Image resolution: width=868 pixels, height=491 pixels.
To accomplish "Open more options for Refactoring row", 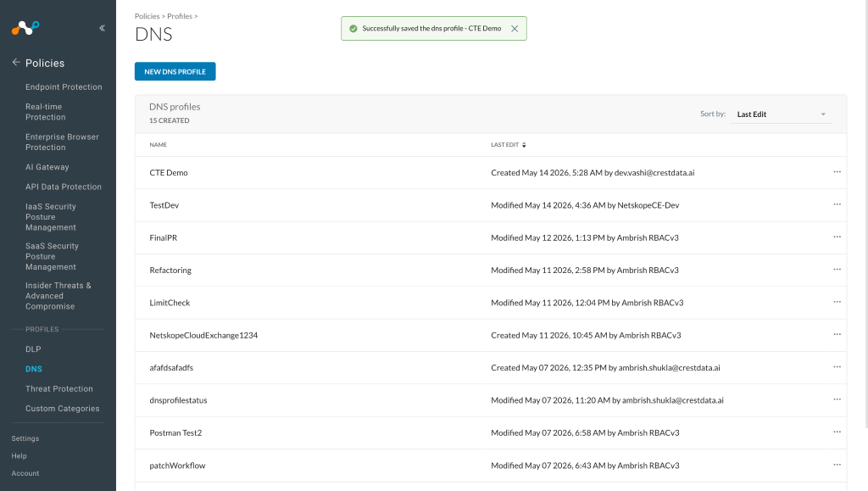I will click(x=837, y=270).
